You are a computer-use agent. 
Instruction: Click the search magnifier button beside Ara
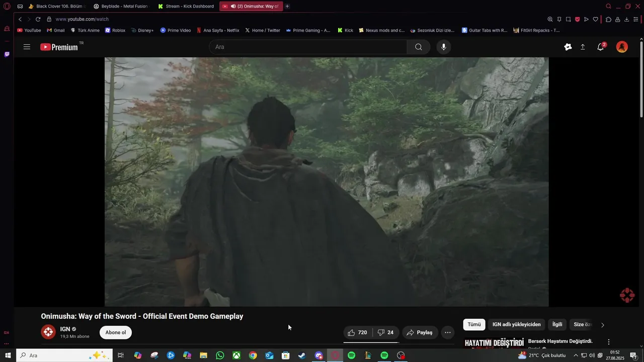[419, 47]
